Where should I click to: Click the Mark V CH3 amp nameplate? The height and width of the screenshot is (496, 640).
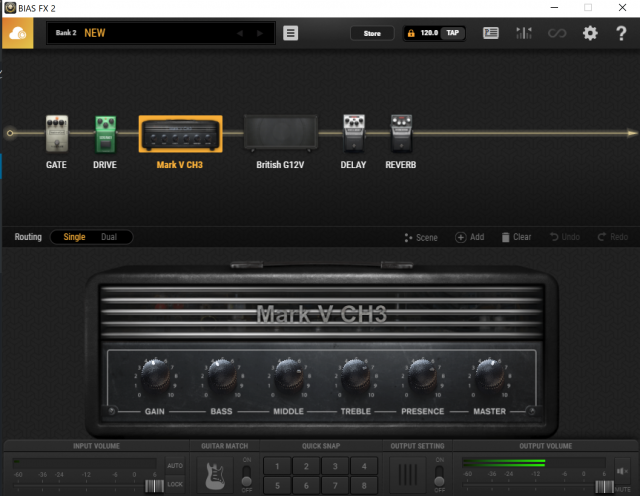[321, 314]
